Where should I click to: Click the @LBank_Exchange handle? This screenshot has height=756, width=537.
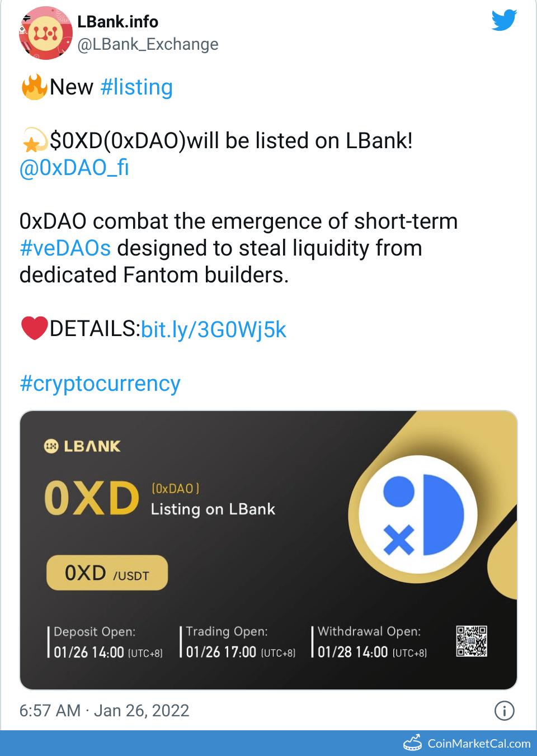pos(148,44)
